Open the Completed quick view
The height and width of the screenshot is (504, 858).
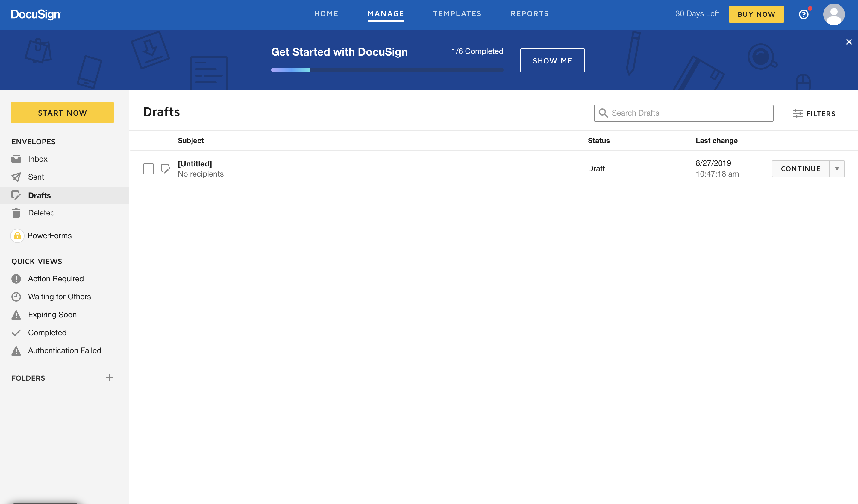[47, 333]
